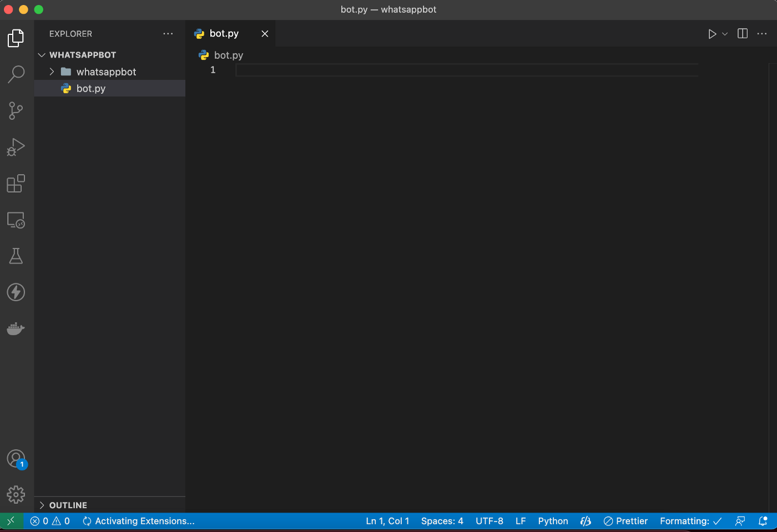
Task: Open the Testing flask view
Action: click(x=16, y=256)
